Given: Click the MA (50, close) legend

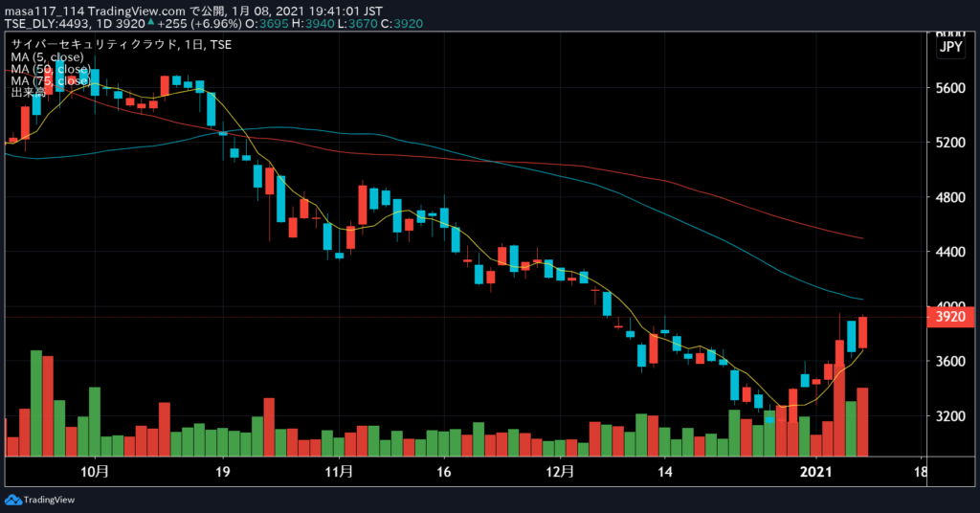Looking at the screenshot, I should (50, 69).
